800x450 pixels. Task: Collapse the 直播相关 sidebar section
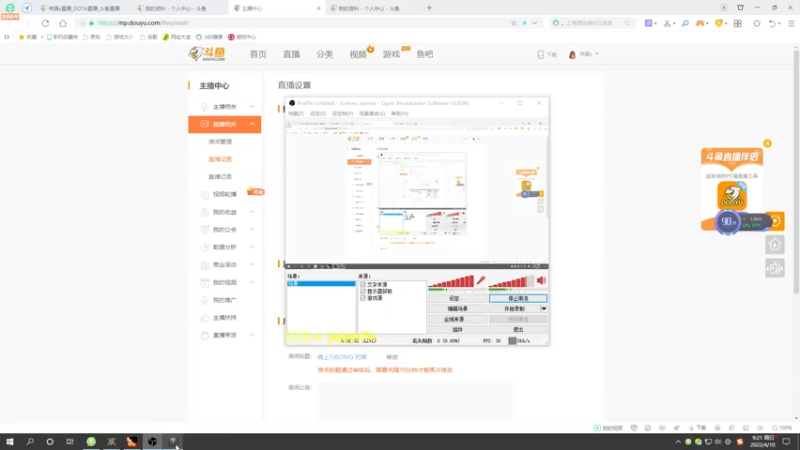click(252, 124)
